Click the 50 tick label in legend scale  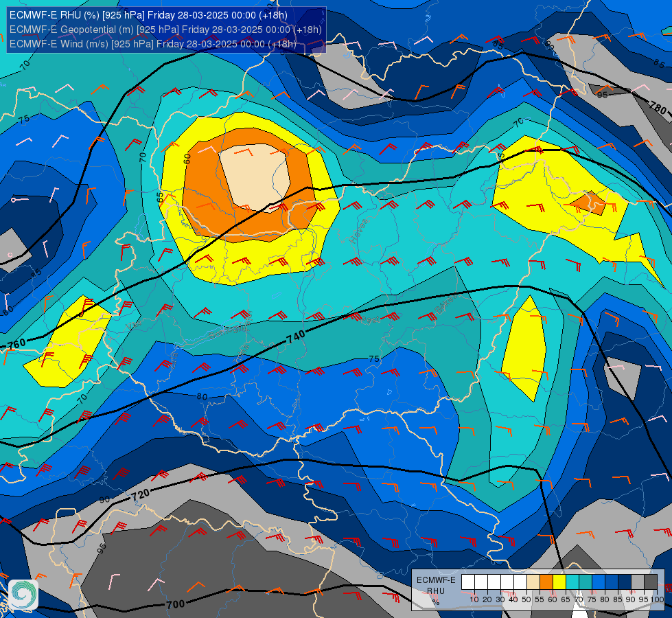click(x=526, y=600)
